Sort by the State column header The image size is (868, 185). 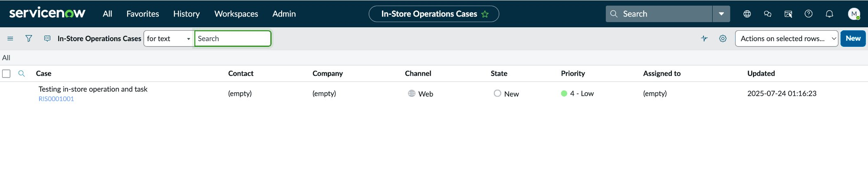(499, 74)
